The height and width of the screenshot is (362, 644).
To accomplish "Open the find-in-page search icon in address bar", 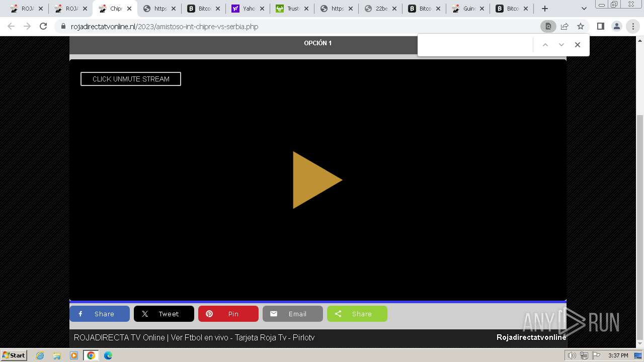I will (548, 26).
